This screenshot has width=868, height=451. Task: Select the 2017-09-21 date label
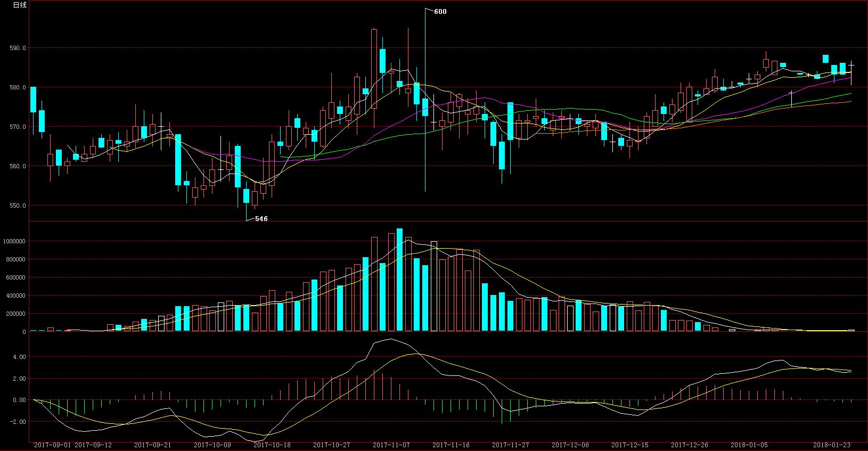(153, 445)
